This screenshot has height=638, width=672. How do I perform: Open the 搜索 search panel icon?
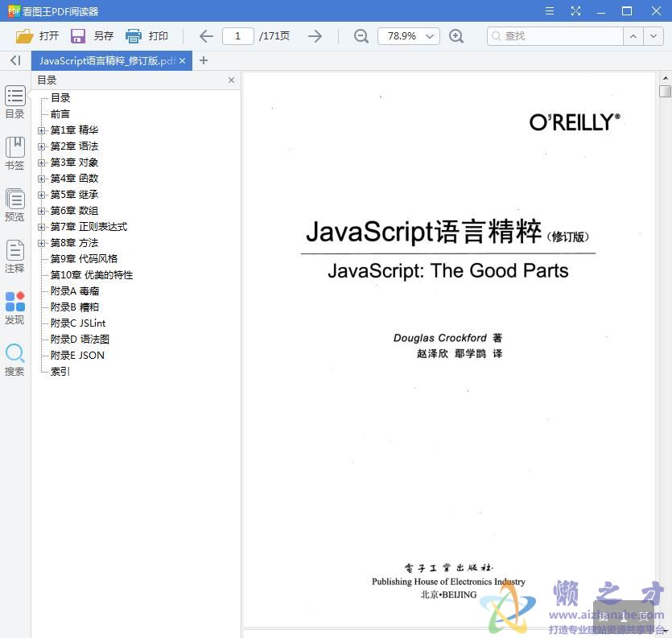click(x=14, y=352)
